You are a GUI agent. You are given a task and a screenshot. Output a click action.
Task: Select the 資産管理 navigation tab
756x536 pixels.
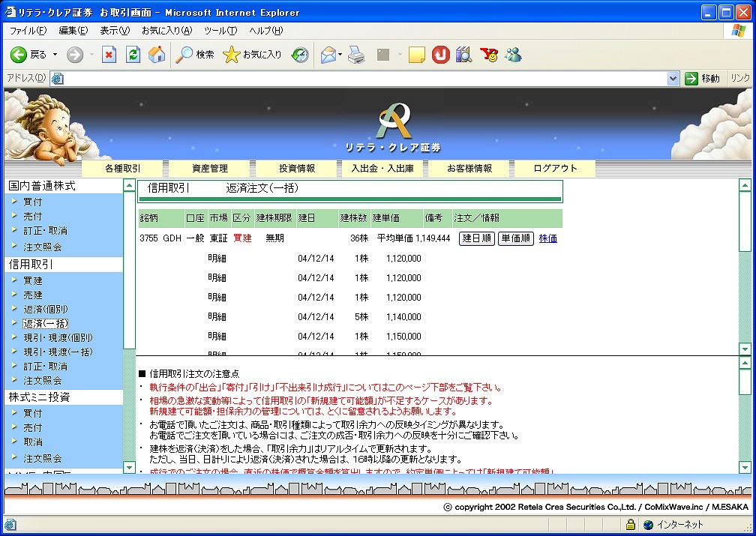click(210, 168)
